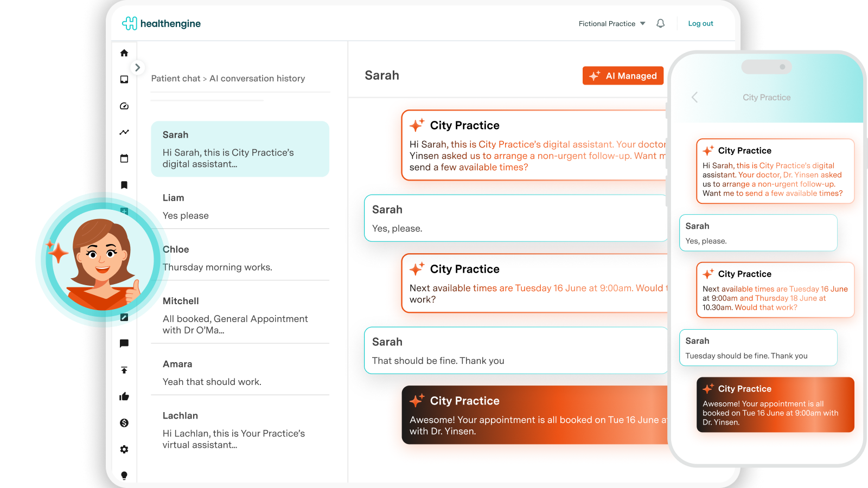This screenshot has width=868, height=488.
Task: Open the analytics trend line icon
Action: [x=124, y=132]
